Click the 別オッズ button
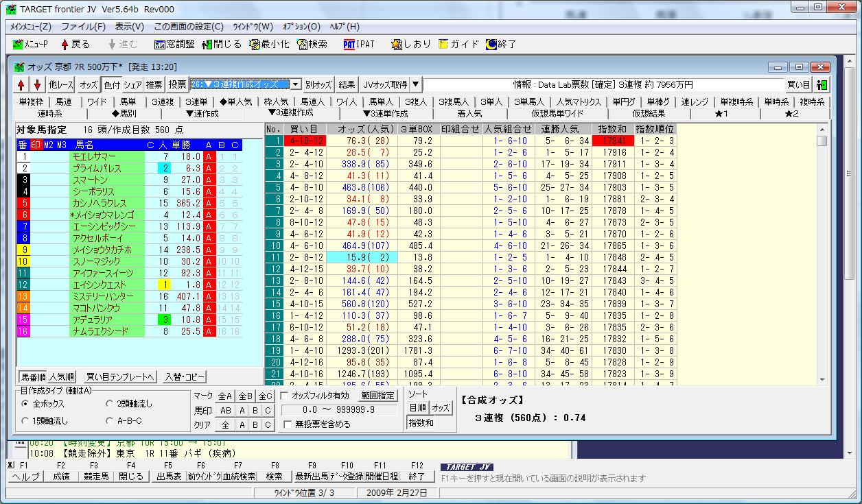Screen dimensions: 862x504 click(318, 84)
